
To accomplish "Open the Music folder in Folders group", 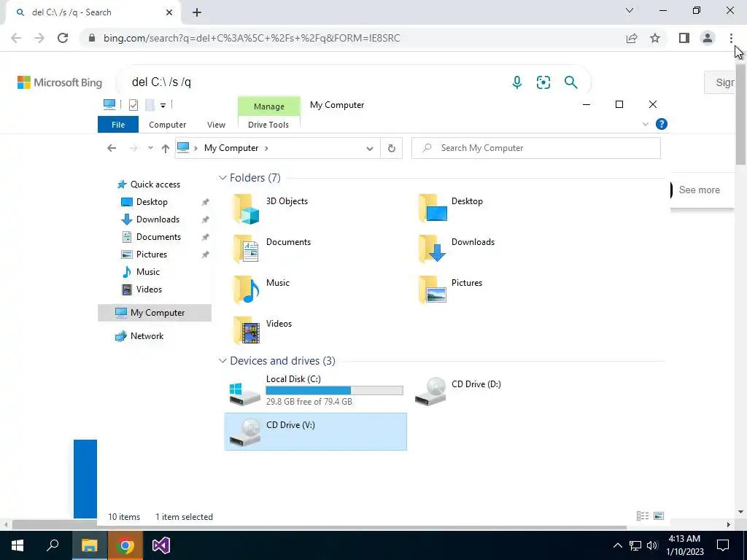I will tap(260, 289).
